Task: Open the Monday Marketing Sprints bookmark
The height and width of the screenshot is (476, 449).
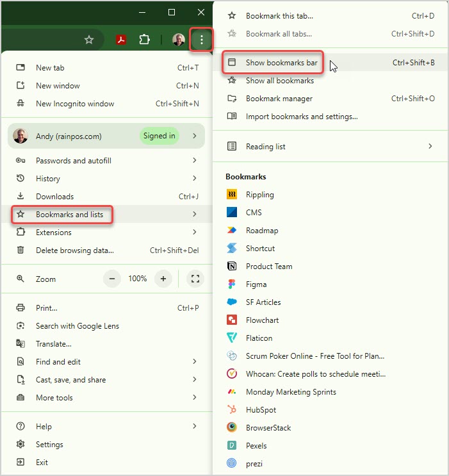Action: click(x=331, y=391)
